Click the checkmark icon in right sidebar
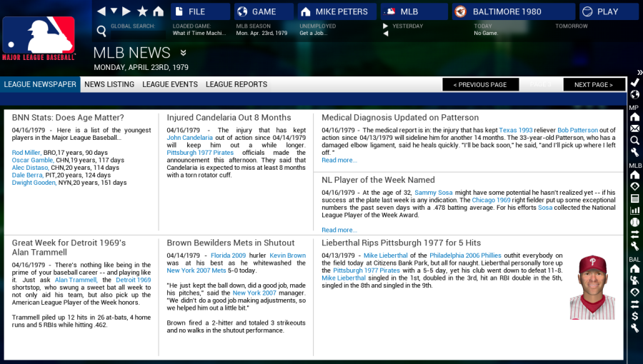Screen dimensions: 643x364 click(634, 83)
